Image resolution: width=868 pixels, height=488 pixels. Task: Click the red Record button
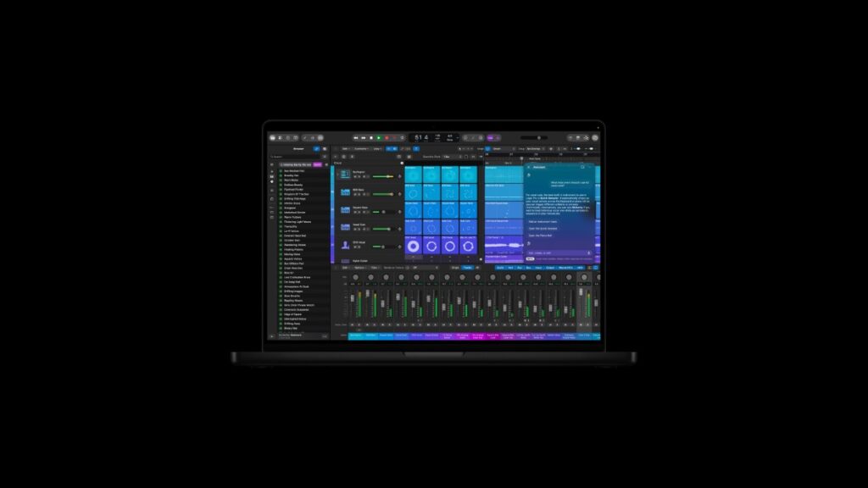[387, 138]
